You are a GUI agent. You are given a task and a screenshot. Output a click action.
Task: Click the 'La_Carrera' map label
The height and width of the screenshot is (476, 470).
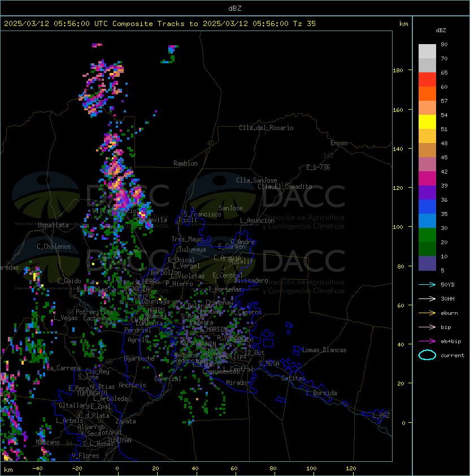[x=64, y=368]
